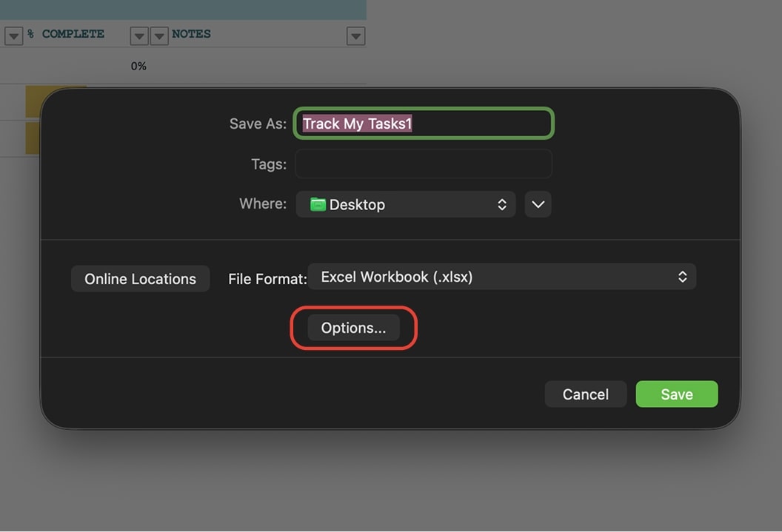
Task: Click the leftmost filter arrow in the header row
Action: click(13, 36)
